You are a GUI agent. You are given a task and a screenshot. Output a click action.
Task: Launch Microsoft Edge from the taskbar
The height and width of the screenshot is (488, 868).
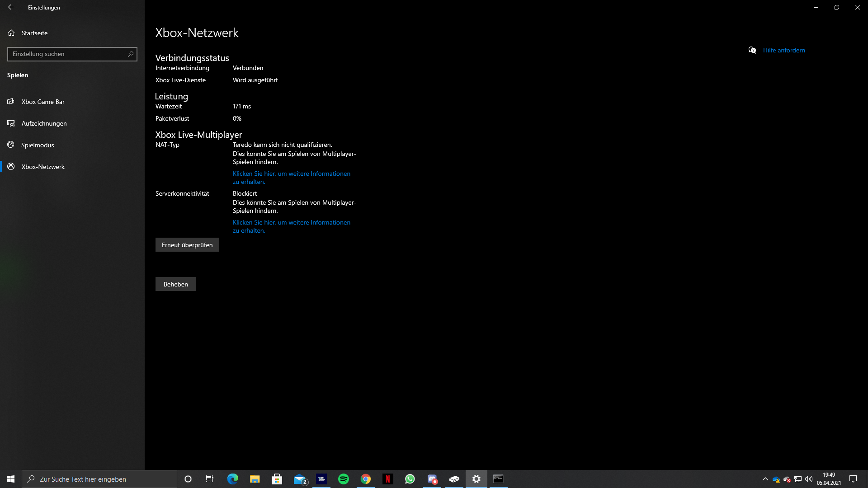tap(232, 479)
